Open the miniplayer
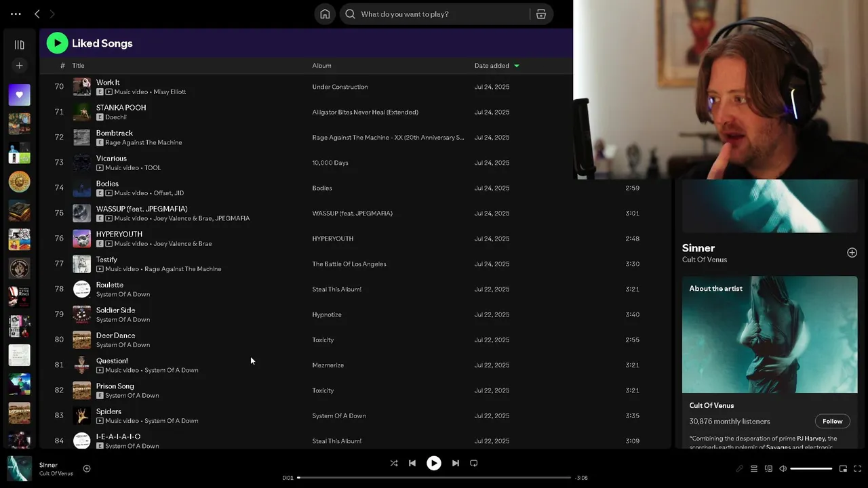The height and width of the screenshot is (488, 868). click(x=843, y=468)
